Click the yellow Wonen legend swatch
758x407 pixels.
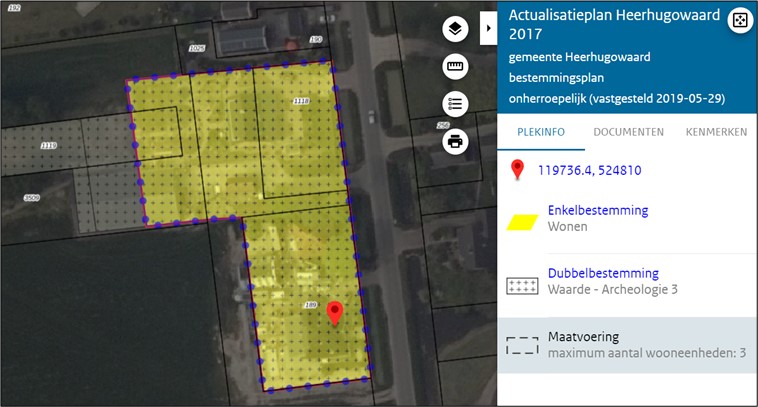coord(522,218)
